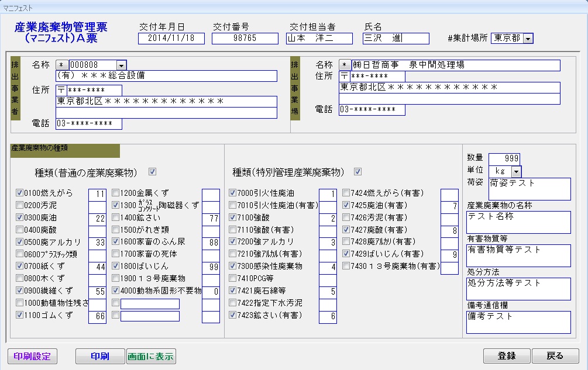The height and width of the screenshot is (370, 588).
Task: Click the asterisk button beside 排出事業者 名称
Action: pos(61,65)
